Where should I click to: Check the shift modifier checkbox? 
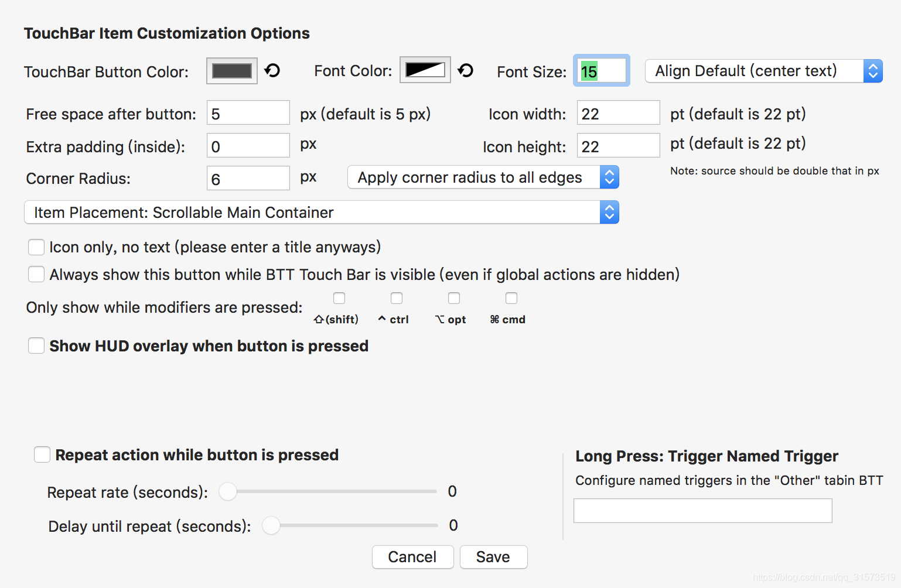click(x=339, y=298)
